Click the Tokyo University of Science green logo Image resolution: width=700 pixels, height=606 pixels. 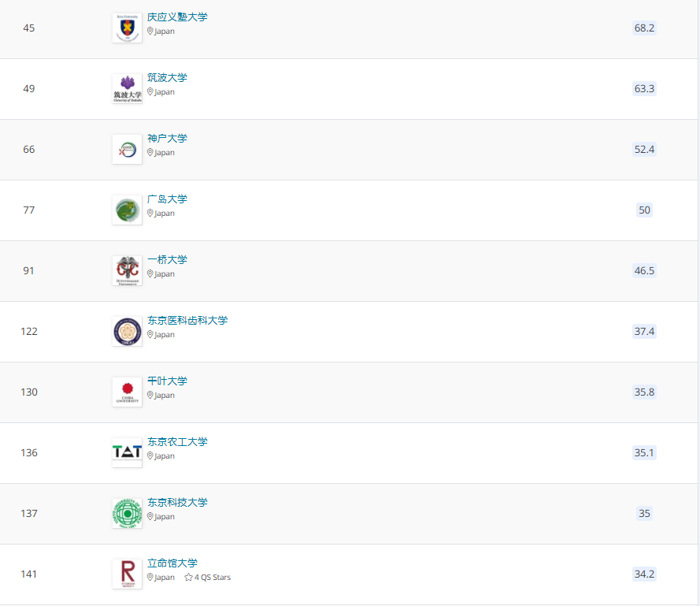(x=127, y=514)
